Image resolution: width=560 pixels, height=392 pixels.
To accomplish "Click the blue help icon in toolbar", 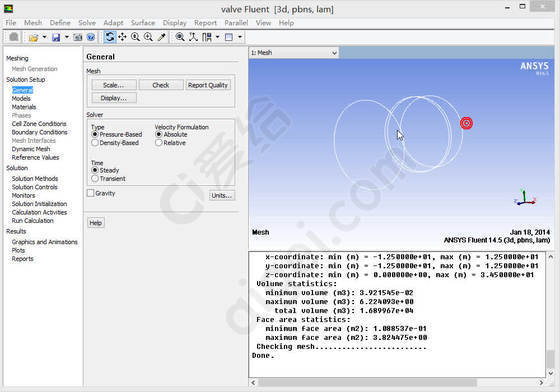I will pos(91,37).
